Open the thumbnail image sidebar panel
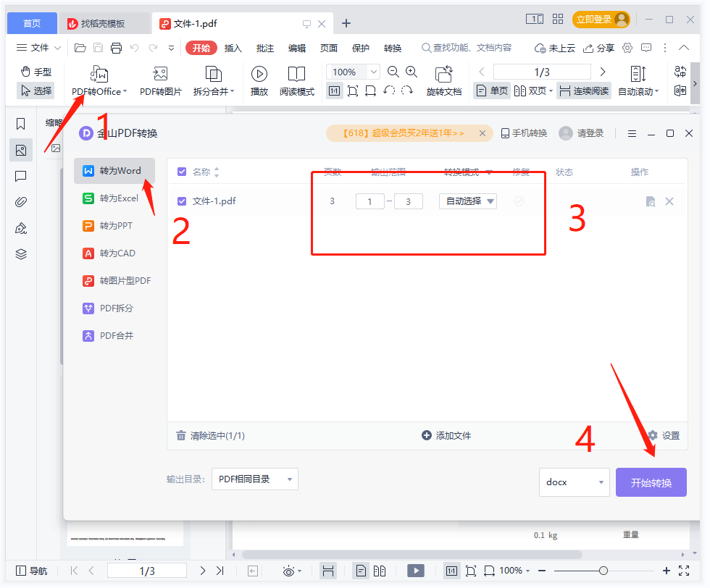This screenshot has height=588, width=710. (x=21, y=151)
